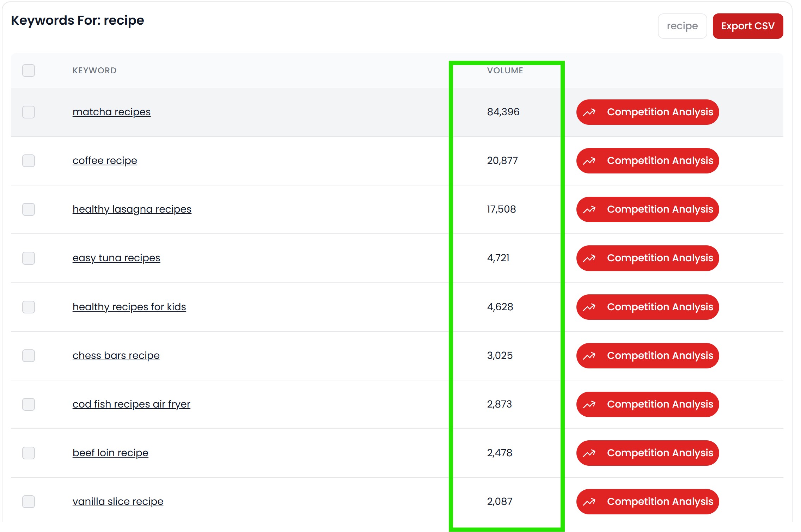Select the 20,877 volume value
The image size is (801, 532).
(x=502, y=161)
